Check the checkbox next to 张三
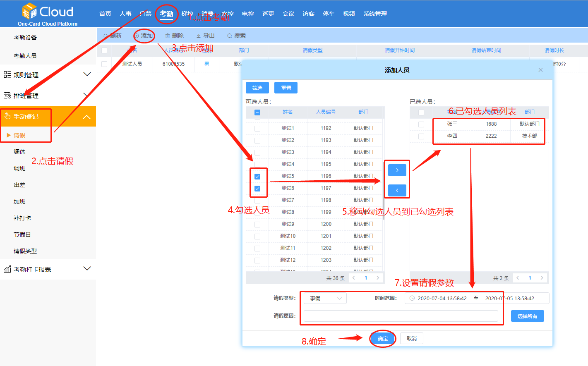The height and width of the screenshot is (366, 588). point(421,124)
